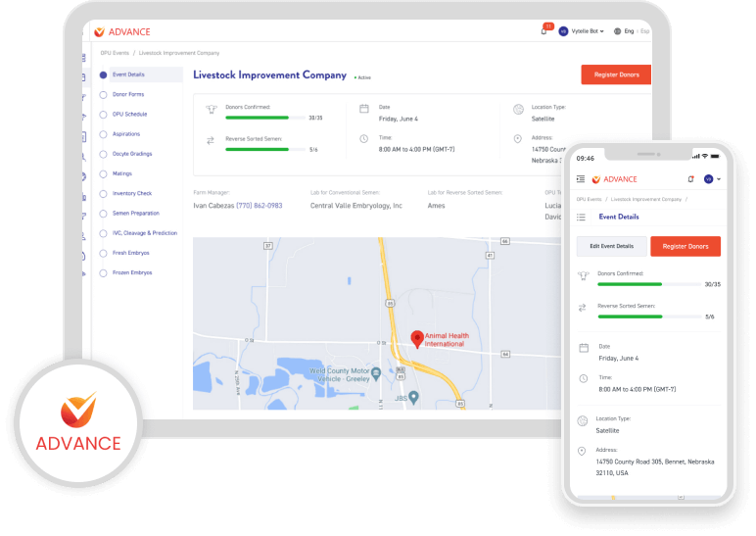Tap the notification icon on phone header

pos(690,179)
